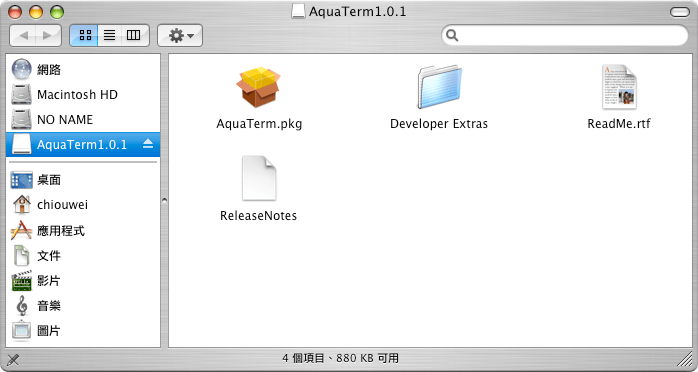This screenshot has width=698, height=372.
Task: Grab the window resize corner handle
Action: [x=685, y=359]
